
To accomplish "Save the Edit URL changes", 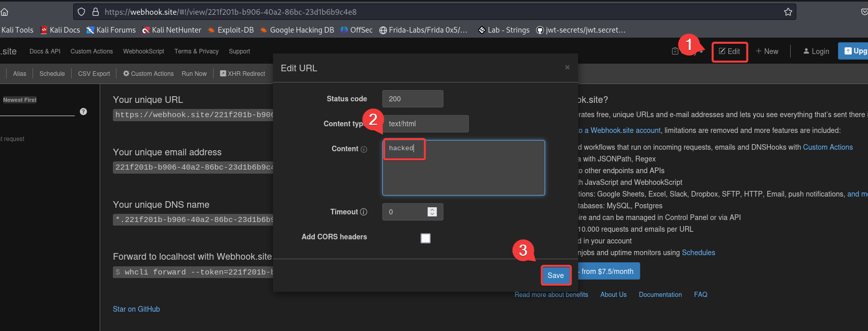I will [x=555, y=275].
